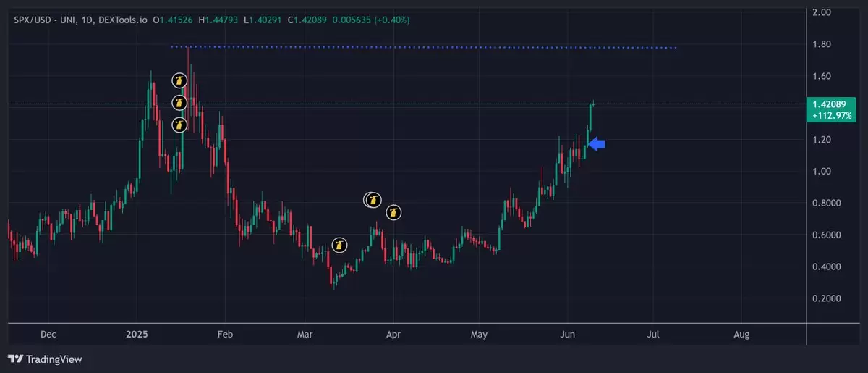868x373 pixels.
Task: Click the 1.00 price axis label
Action: 823,172
